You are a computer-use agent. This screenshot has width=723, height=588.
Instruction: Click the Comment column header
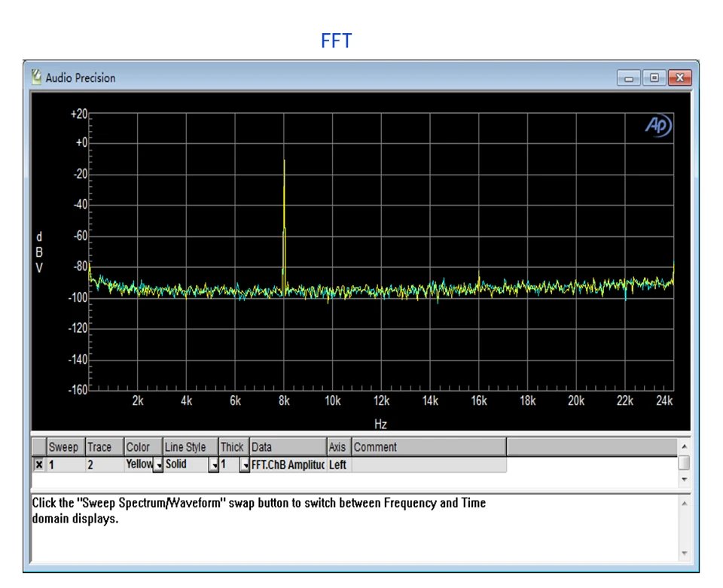pos(428,447)
